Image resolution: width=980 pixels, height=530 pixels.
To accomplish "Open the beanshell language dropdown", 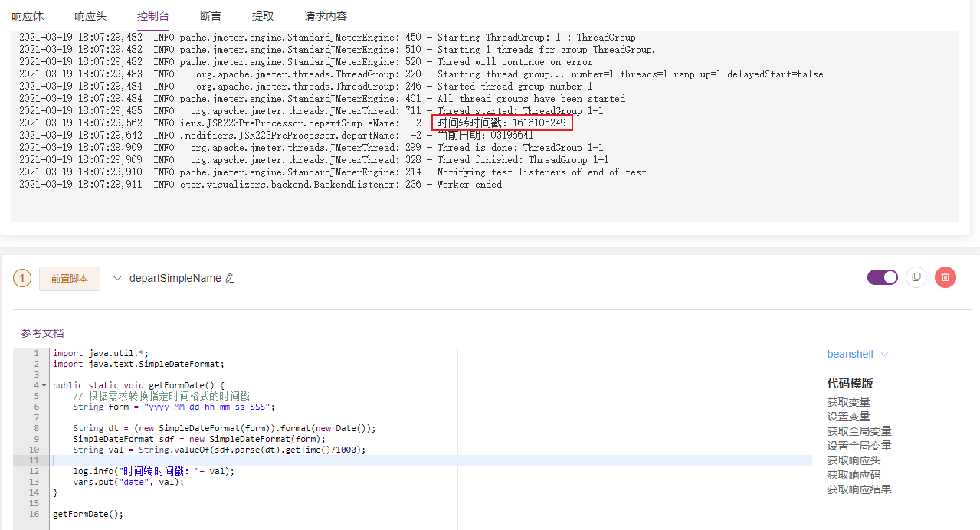I will (857, 355).
